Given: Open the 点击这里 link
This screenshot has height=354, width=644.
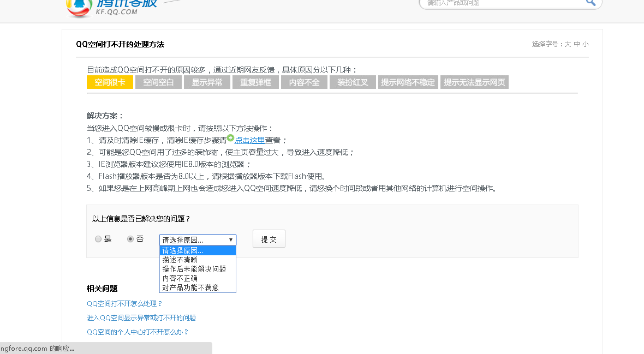Looking at the screenshot, I should pyautogui.click(x=250, y=140).
